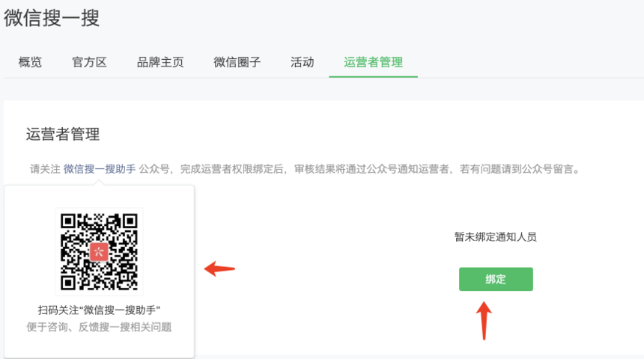Click the 暂未绑定通知人员 status text
The width and height of the screenshot is (644, 359).
(x=496, y=237)
